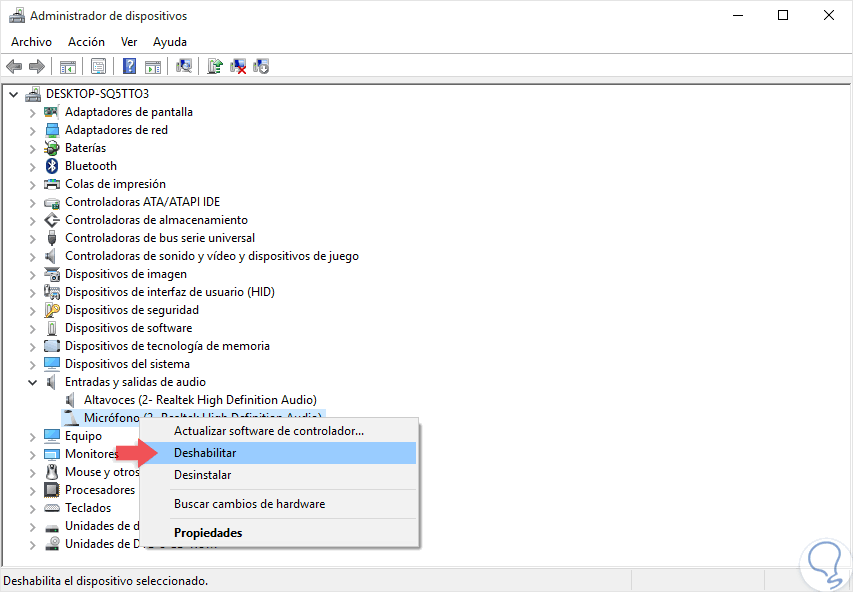Viewport: 853px width, 592px height.
Task: Click the Controladoras ATA/ATAPI IDE icon
Action: tap(52, 202)
